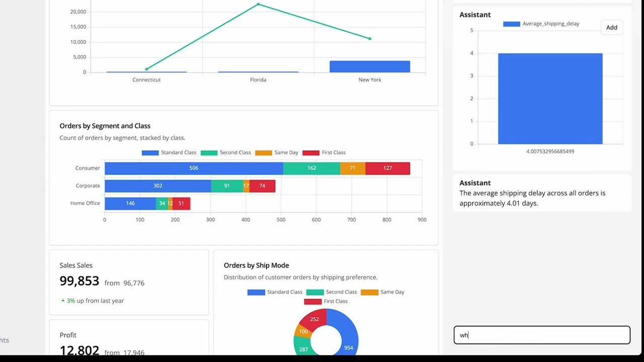Toggle the Average_shipping_delay legend entry
The height and width of the screenshot is (362, 644).
pos(541,24)
